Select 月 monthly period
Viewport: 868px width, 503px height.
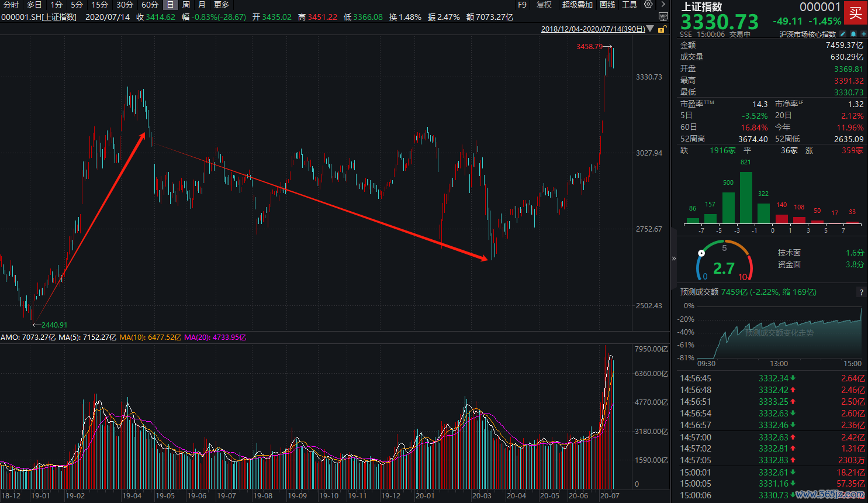pyautogui.click(x=202, y=5)
